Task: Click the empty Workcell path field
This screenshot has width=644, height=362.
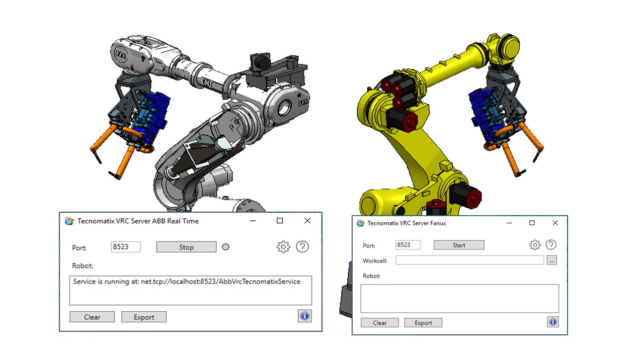Action: pos(469,260)
